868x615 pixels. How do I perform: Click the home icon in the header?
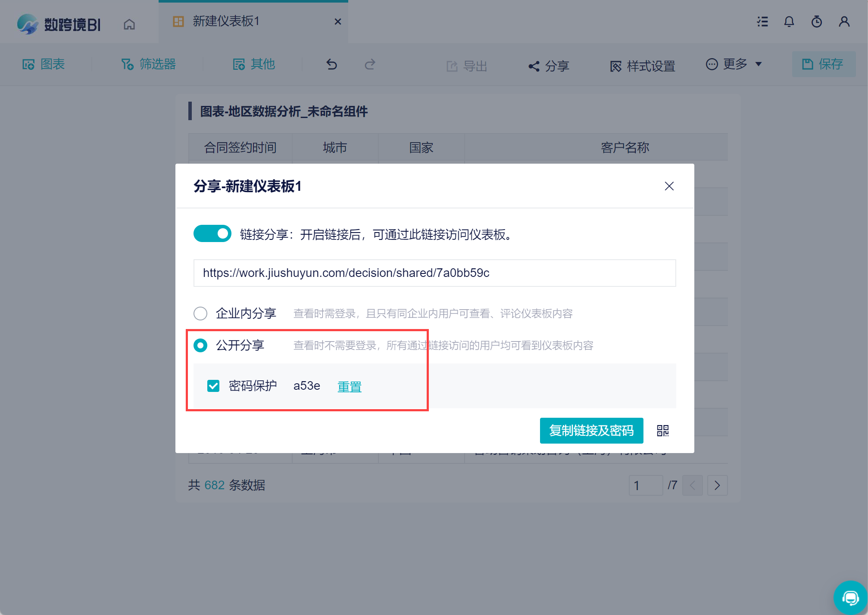[129, 24]
